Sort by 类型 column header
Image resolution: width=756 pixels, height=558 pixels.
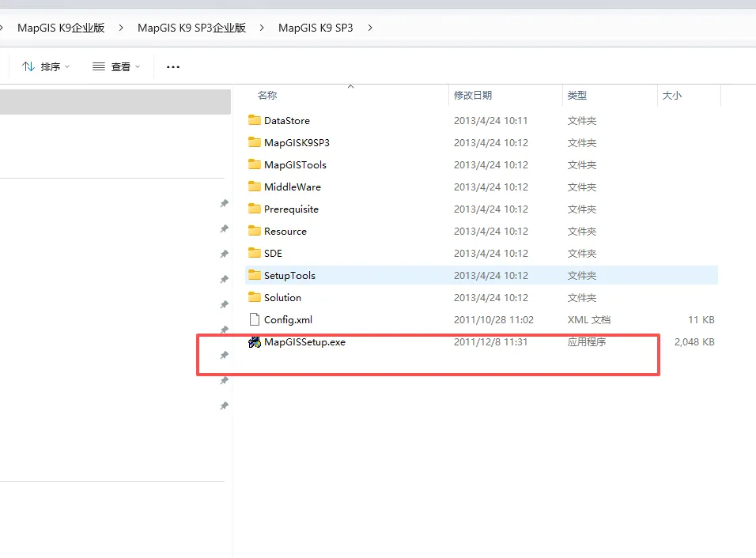(x=577, y=96)
